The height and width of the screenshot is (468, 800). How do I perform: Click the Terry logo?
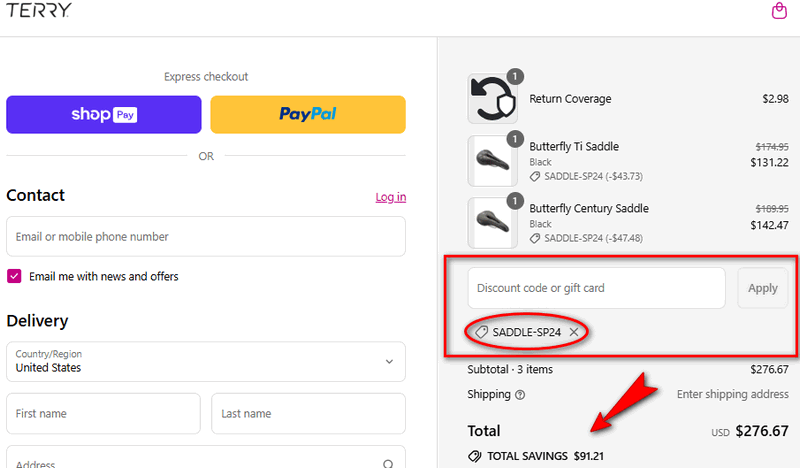coord(39,11)
